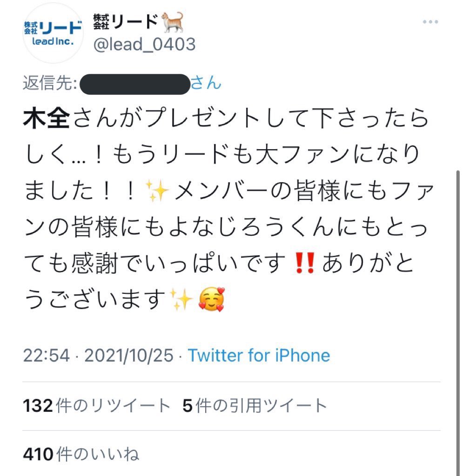The height and width of the screenshot is (476, 463).
Task: Open the 株式会社リード display name
Action: (126, 22)
